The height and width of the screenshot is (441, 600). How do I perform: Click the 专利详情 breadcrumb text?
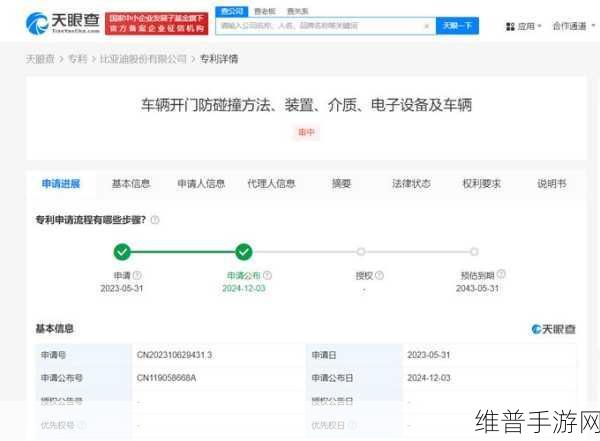(x=219, y=59)
